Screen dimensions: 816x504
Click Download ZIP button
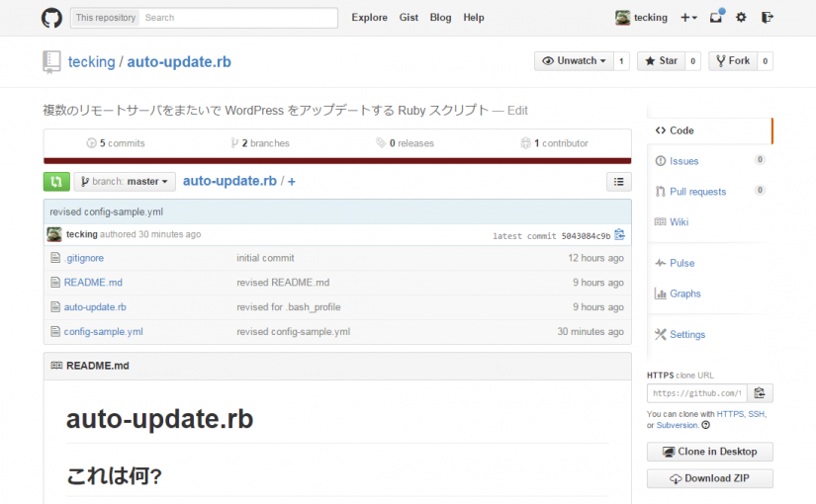click(x=710, y=478)
